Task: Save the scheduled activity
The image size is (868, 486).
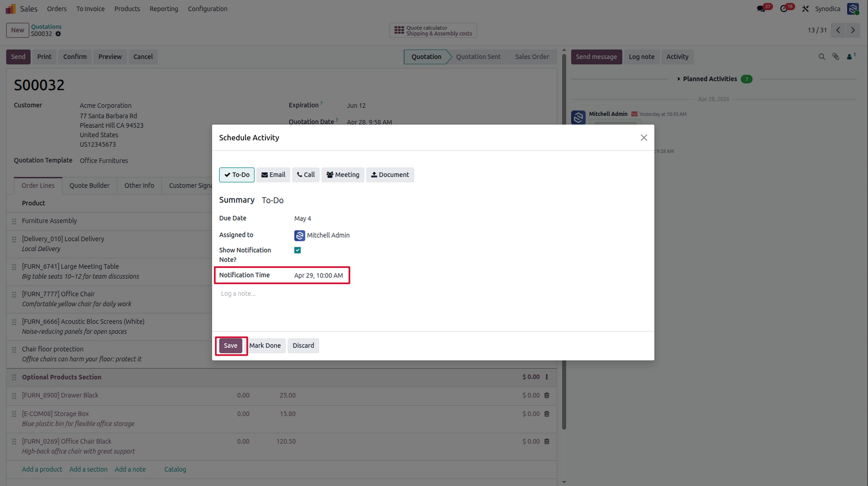Action: 230,346
